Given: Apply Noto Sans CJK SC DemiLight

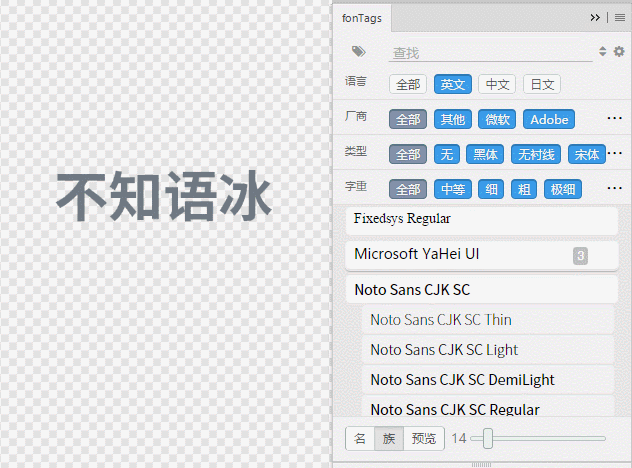Looking at the screenshot, I should [x=488, y=380].
